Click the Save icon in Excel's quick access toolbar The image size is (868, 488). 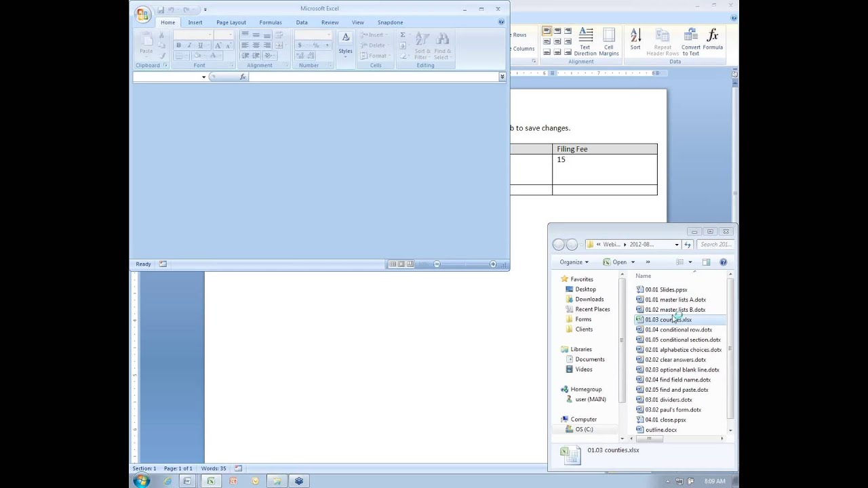coord(161,9)
